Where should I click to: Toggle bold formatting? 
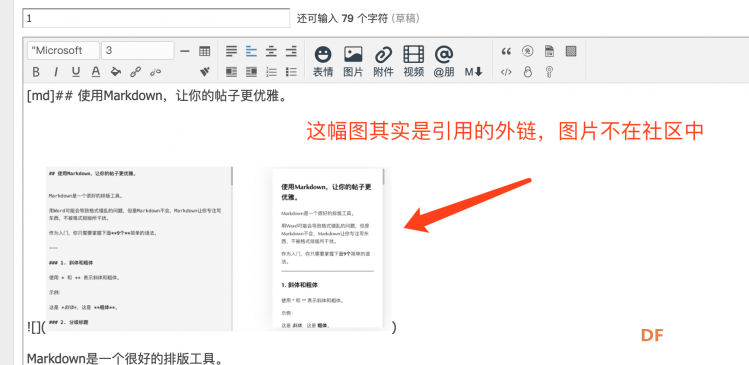[x=36, y=72]
